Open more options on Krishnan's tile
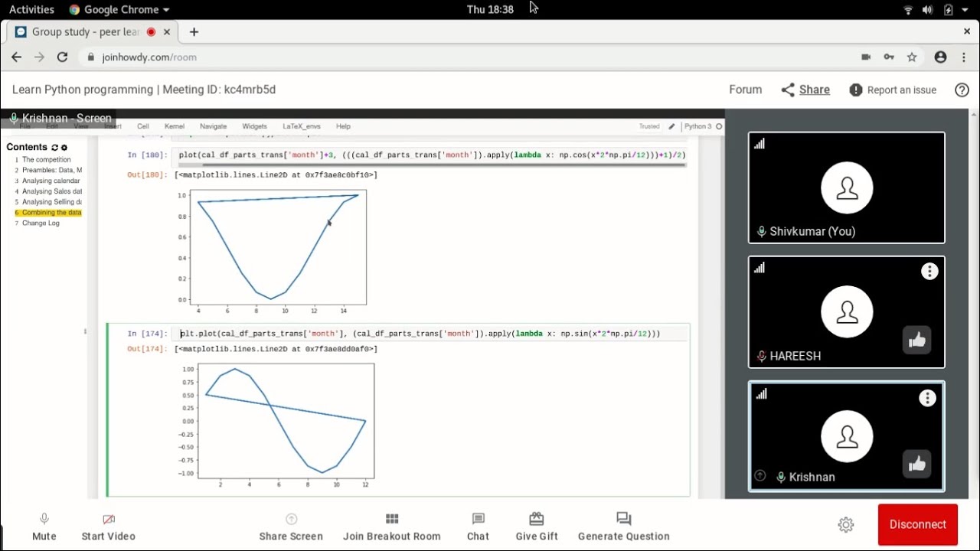The height and width of the screenshot is (551, 980). (x=927, y=398)
